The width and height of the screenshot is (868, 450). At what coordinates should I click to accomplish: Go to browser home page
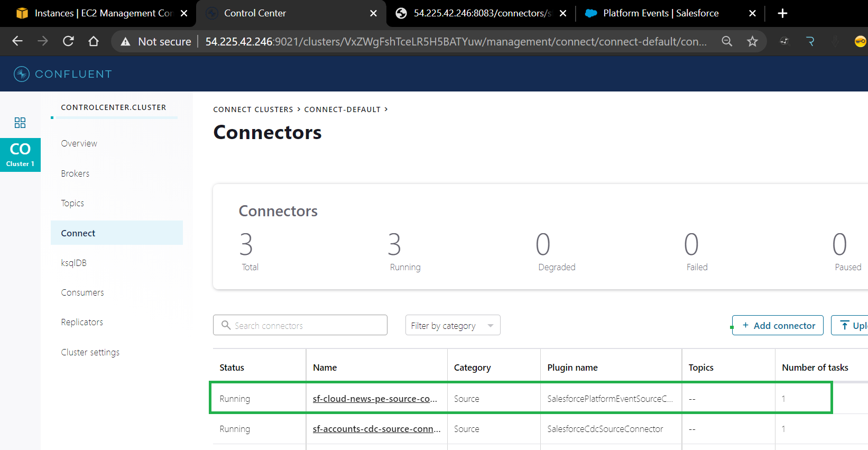94,41
